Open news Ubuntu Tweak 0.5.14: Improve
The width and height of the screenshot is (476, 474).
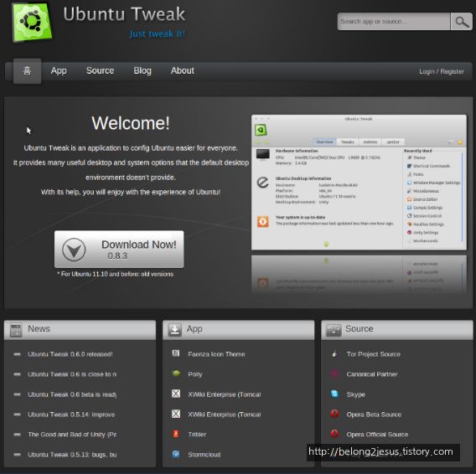pyautogui.click(x=71, y=415)
